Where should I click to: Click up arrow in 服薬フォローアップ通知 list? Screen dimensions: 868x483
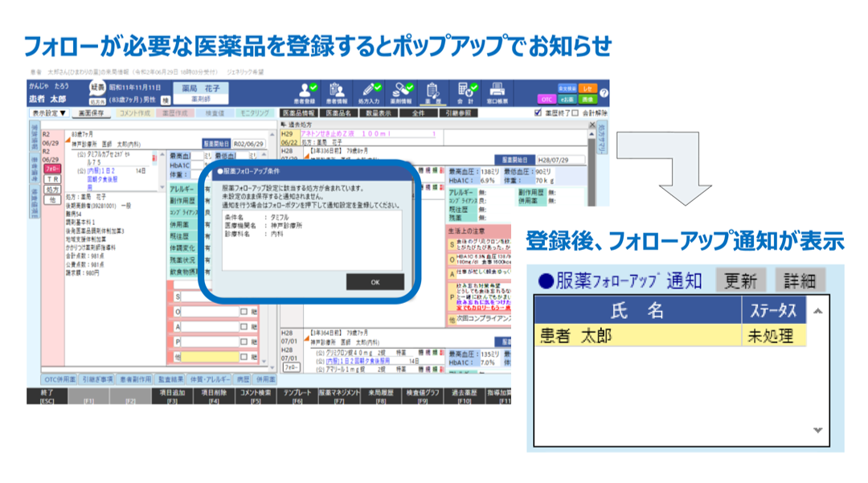(817, 311)
